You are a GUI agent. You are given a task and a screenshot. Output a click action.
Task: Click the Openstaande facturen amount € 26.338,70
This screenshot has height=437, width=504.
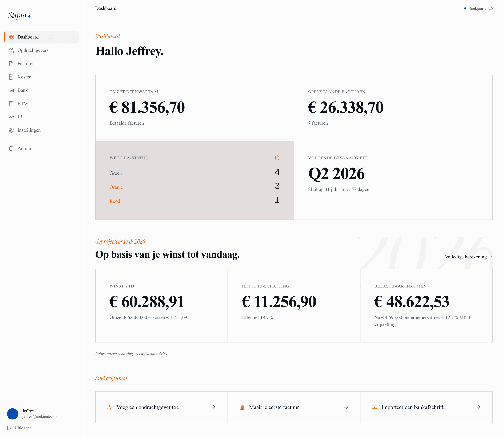346,107
